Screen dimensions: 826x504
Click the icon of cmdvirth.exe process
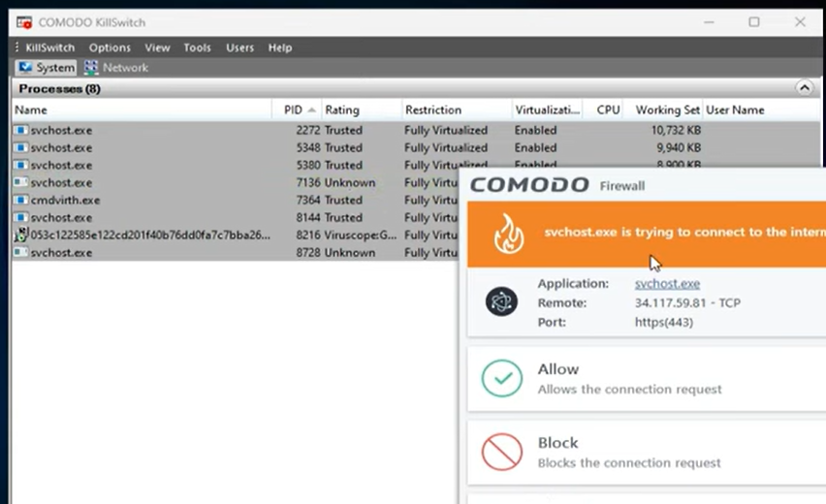coord(20,200)
